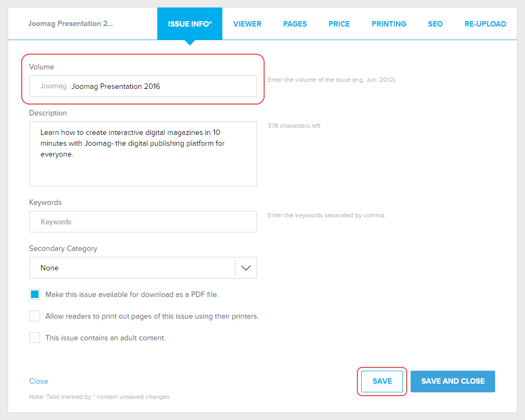Go to the Price tab
Viewport: 525px width, 420px height.
coord(339,24)
